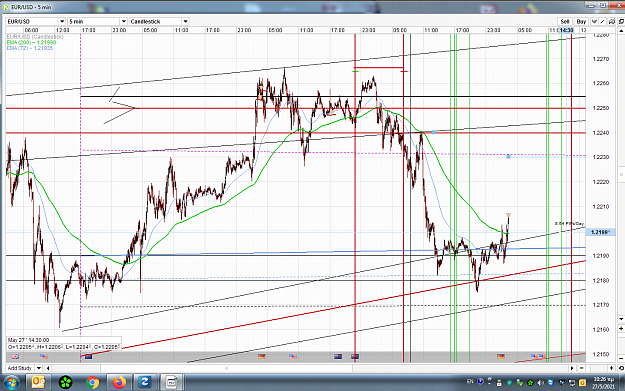
Task: Click the first US flag event at left
Action: pyautogui.click(x=44, y=356)
